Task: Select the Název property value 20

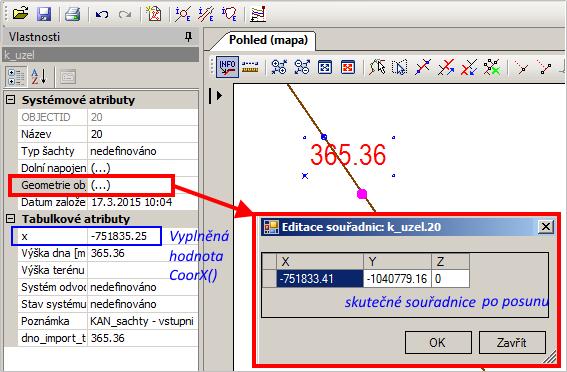Action: [x=142, y=134]
